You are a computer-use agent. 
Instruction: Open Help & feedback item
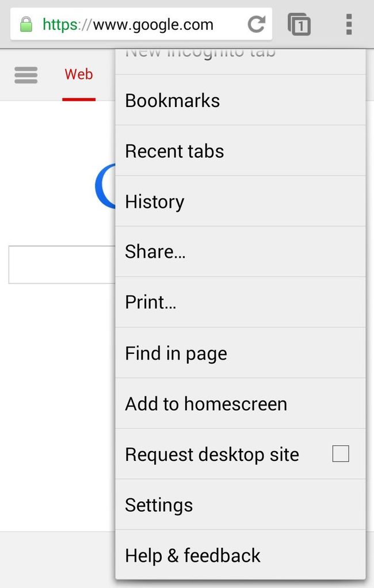[193, 556]
